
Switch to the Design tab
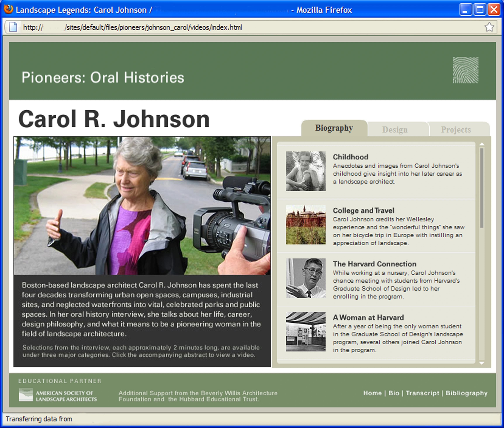pos(395,130)
